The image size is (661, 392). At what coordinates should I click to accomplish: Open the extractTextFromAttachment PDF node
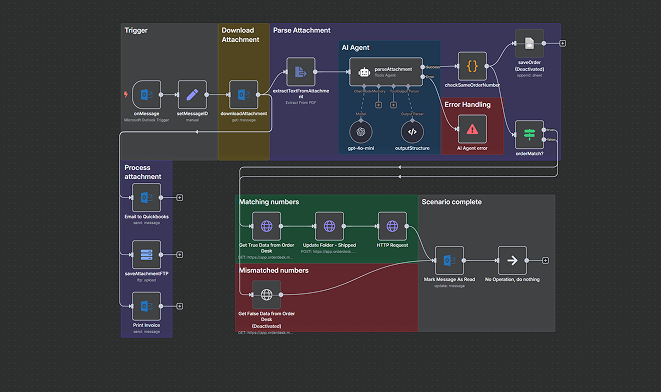tap(301, 72)
